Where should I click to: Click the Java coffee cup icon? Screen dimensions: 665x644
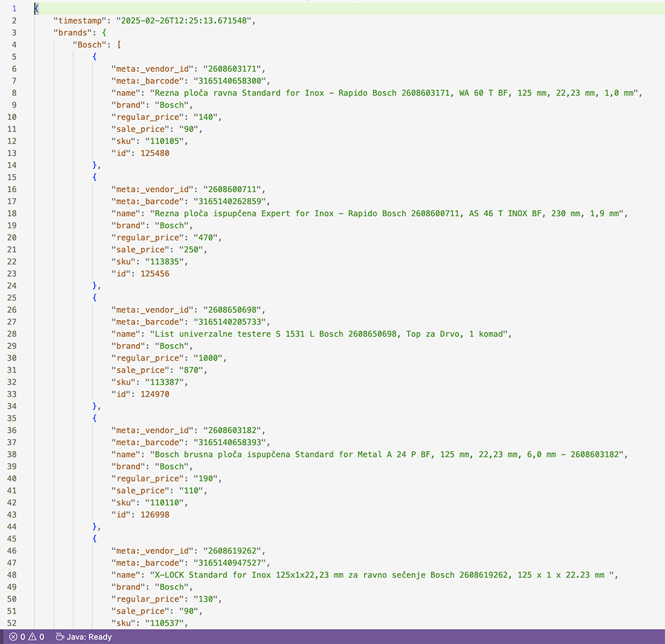point(59,637)
